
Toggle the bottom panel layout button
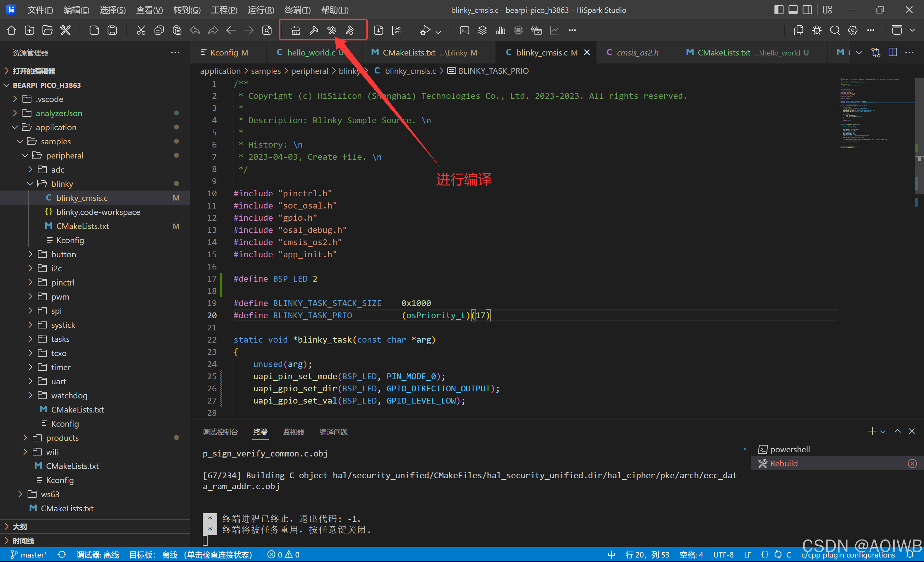[x=793, y=10]
